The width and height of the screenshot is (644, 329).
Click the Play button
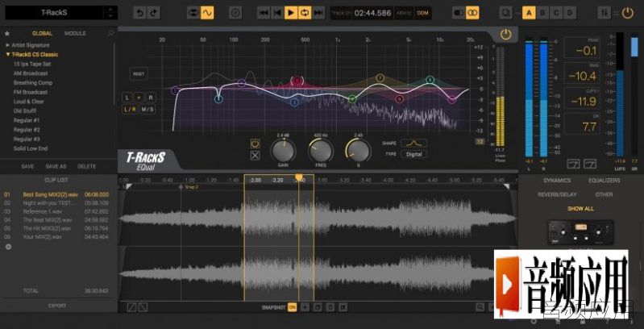click(x=291, y=13)
